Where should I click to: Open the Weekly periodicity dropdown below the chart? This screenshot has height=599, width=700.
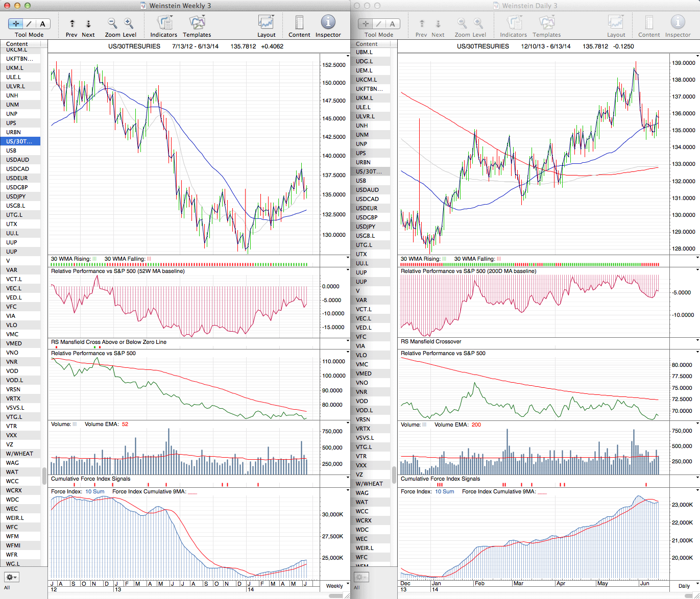(x=337, y=586)
